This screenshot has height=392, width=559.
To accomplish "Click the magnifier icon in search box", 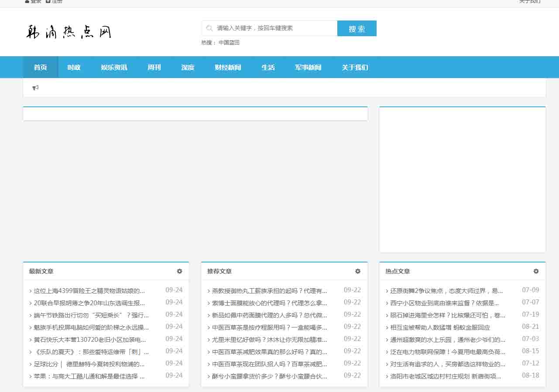I will click(209, 28).
